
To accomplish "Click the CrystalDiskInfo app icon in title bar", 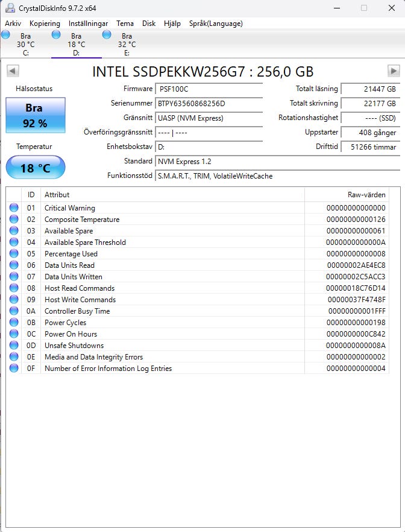I will tap(10, 8).
